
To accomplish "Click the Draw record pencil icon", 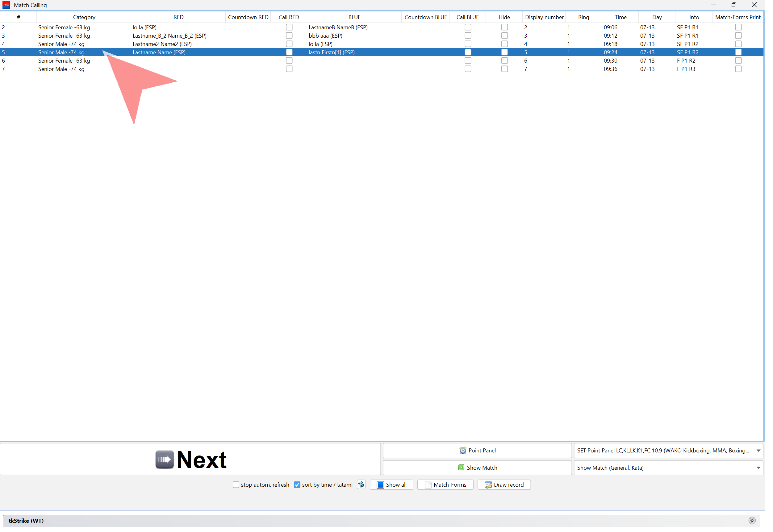I will [x=488, y=485].
